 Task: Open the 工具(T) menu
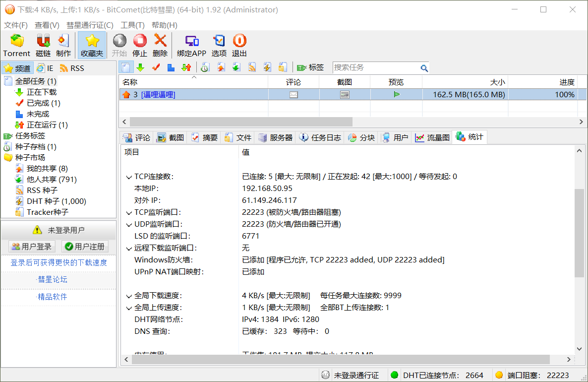pos(132,25)
